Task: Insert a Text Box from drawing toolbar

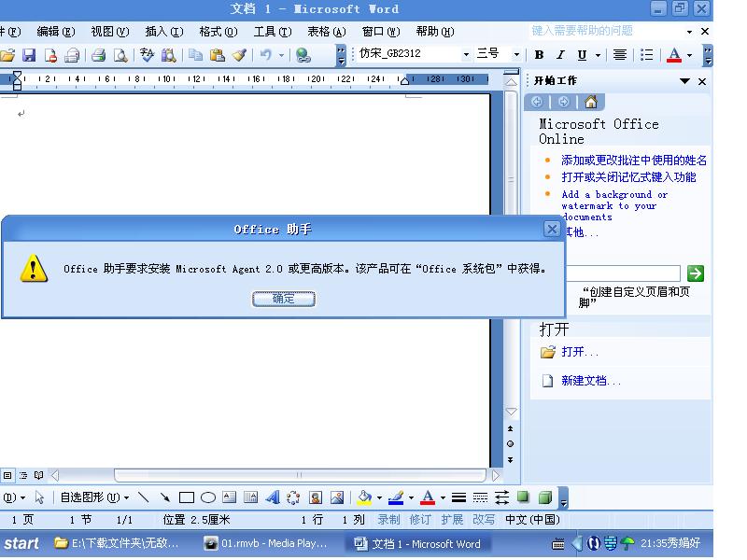Action: point(229,497)
